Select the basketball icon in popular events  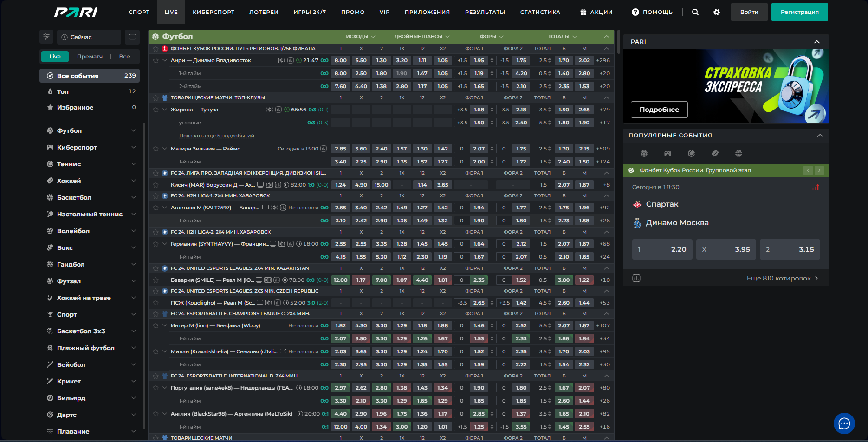pyautogui.click(x=738, y=153)
